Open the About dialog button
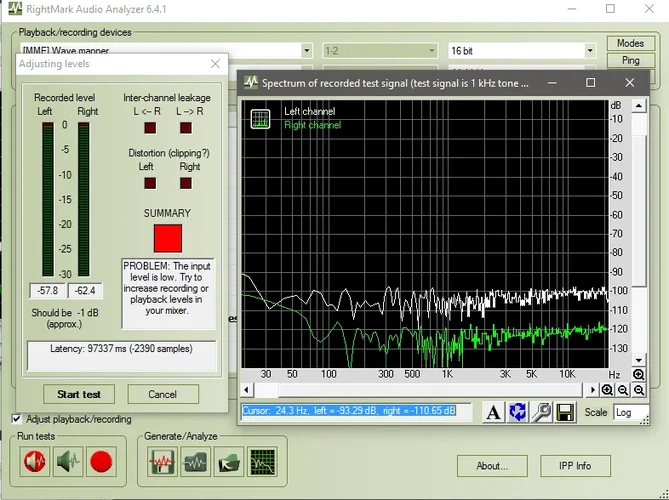 coord(491,465)
